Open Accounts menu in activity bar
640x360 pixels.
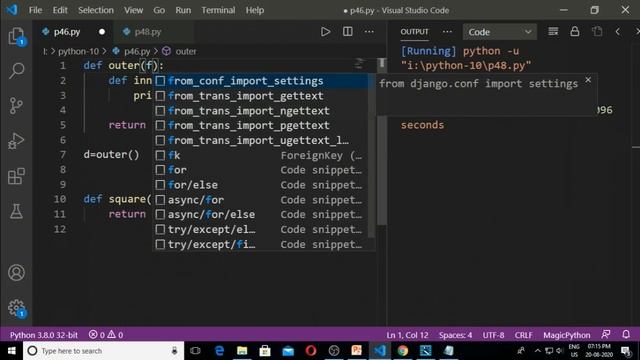click(16, 273)
